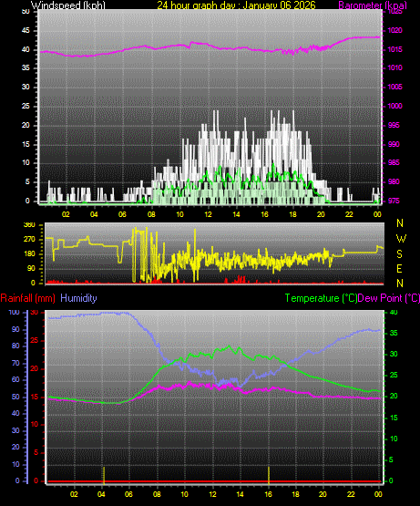Click hour label 10 under humidity graph
This screenshot has width=420, height=506.
click(x=184, y=494)
